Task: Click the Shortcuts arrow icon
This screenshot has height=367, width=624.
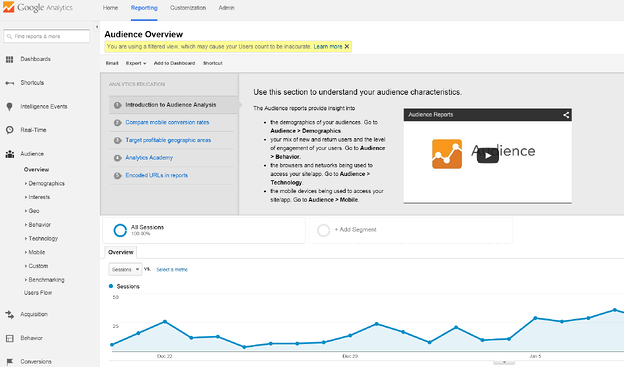Action: (10, 83)
